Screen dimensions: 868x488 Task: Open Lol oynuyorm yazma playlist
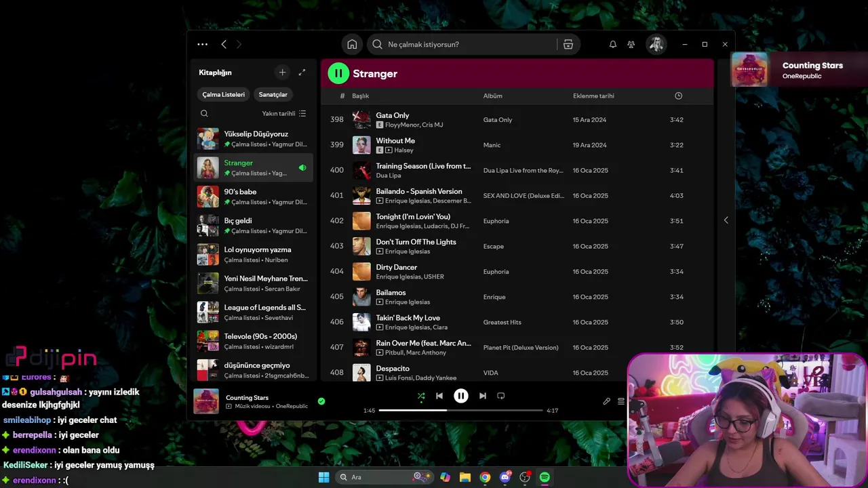(x=254, y=254)
